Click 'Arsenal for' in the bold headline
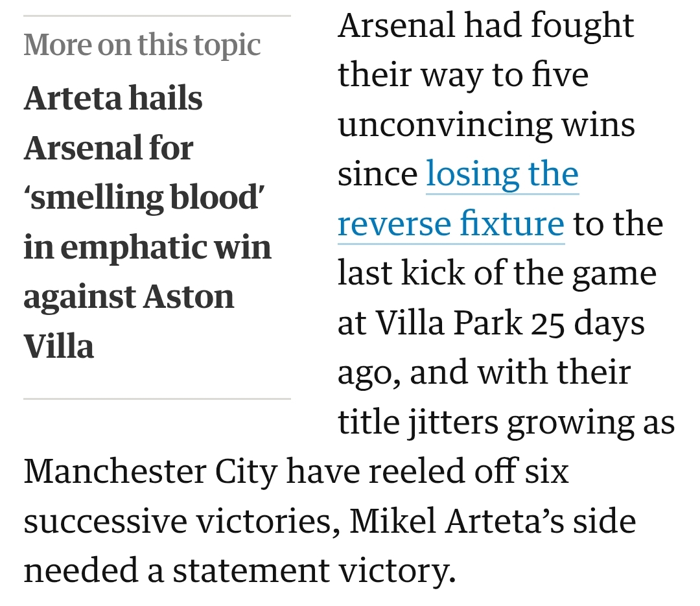This screenshot has height=606, width=700. coord(109,148)
